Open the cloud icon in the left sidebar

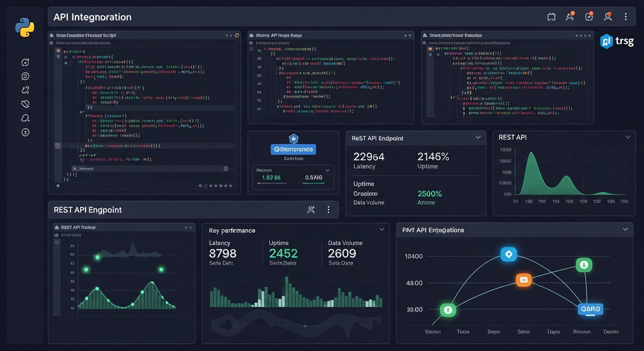[x=25, y=118]
